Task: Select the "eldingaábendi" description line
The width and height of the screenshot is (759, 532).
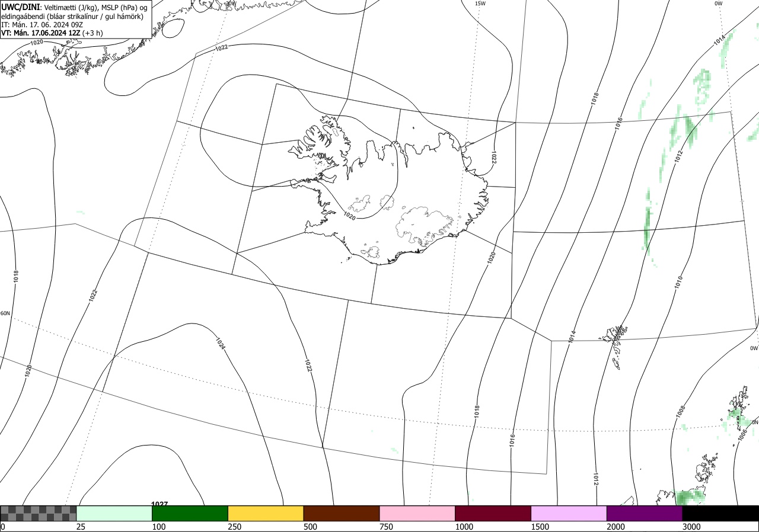Action: [72, 16]
